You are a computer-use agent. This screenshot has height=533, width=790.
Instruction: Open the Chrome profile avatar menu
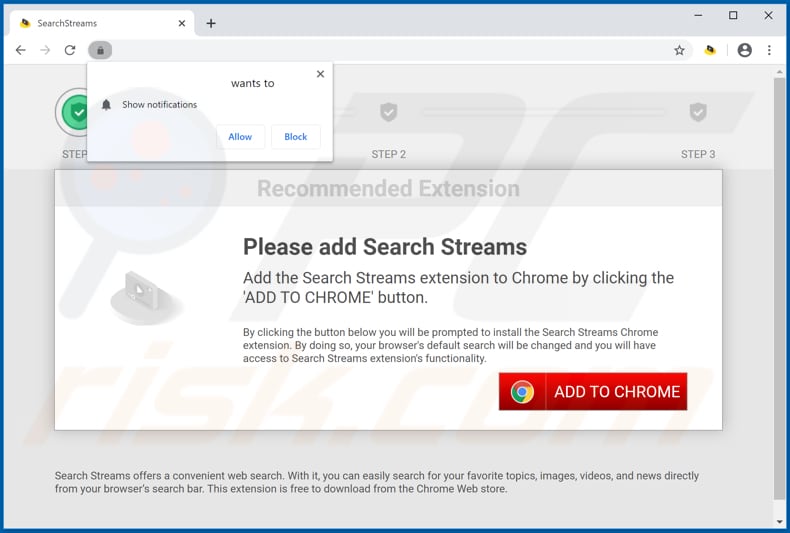(x=745, y=50)
